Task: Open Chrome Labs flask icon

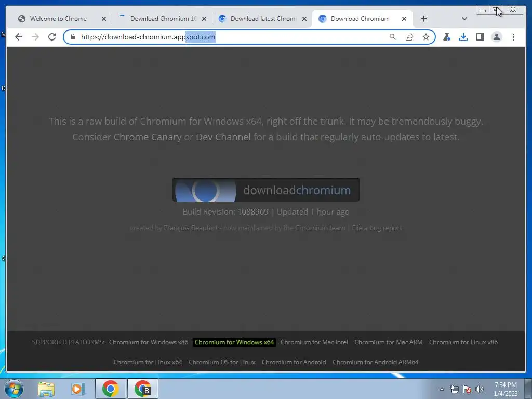Action: pos(447,37)
